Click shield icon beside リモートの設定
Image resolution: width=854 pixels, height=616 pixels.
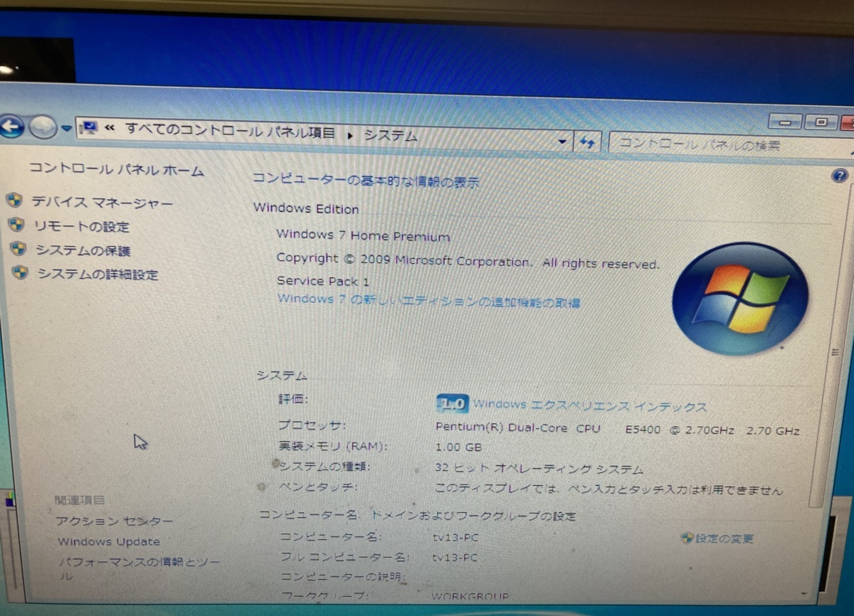16,225
